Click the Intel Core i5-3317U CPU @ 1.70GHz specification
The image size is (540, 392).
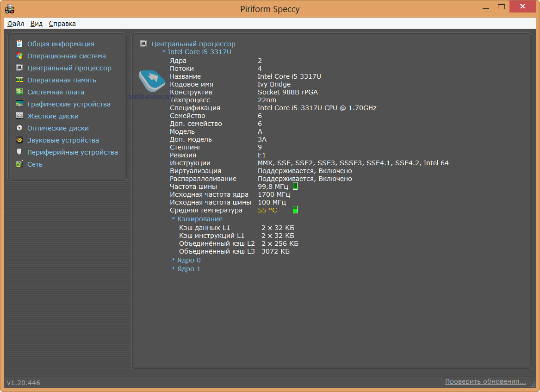[317, 108]
